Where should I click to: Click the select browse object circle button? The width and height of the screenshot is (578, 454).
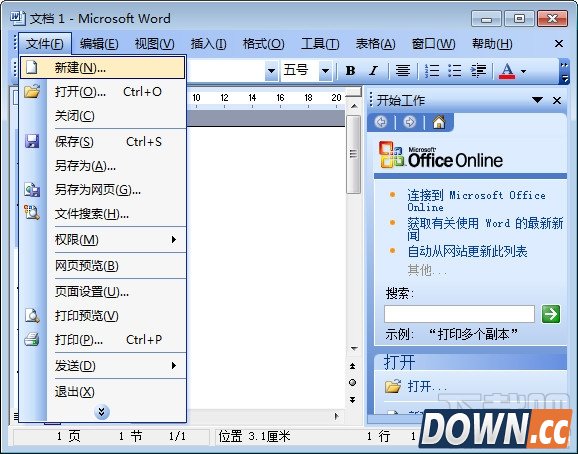353,383
